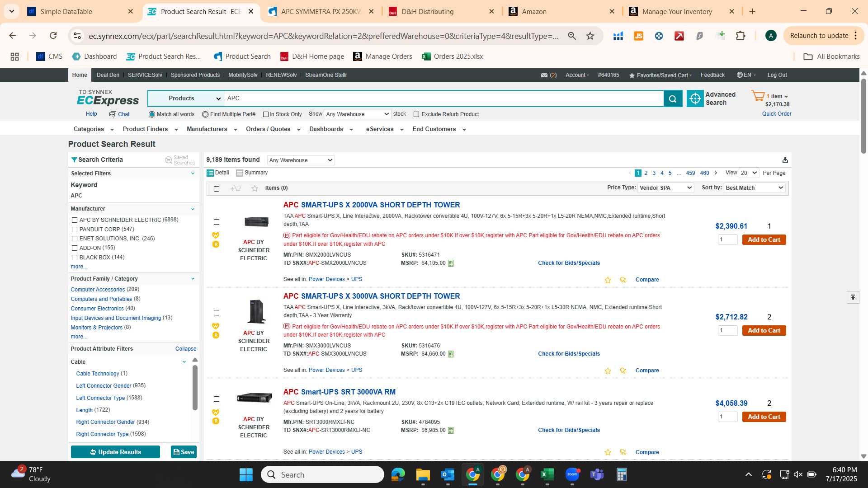Open Microsoft Teams from taskbar

pos(597,474)
